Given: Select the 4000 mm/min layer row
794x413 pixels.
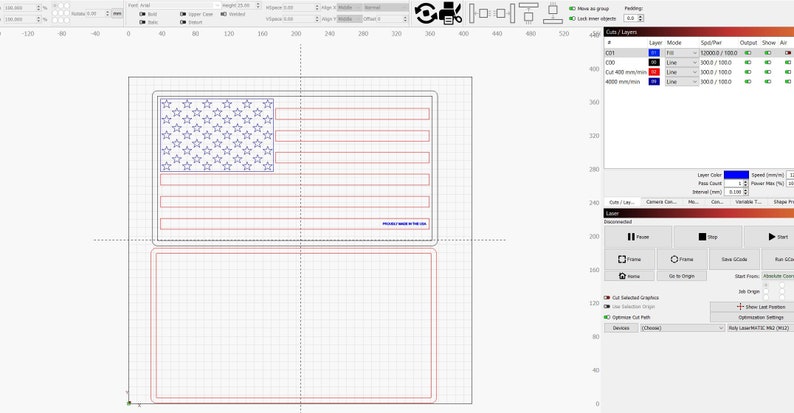Looking at the screenshot, I should pyautogui.click(x=699, y=81).
